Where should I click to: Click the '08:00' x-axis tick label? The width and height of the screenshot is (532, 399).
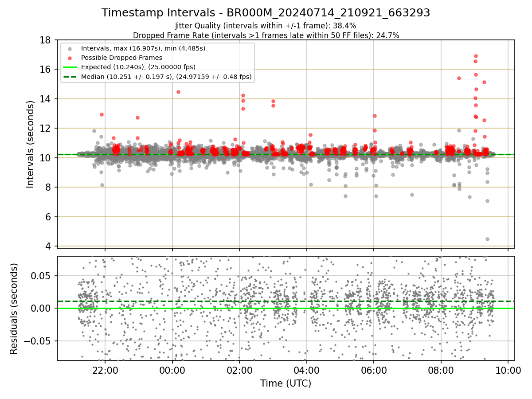click(x=441, y=370)
